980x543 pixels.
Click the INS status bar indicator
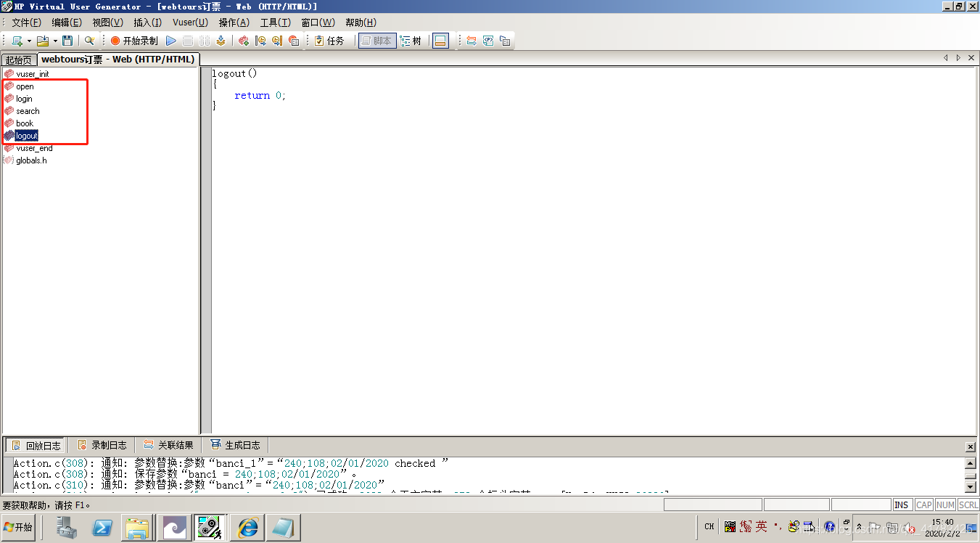pos(902,505)
